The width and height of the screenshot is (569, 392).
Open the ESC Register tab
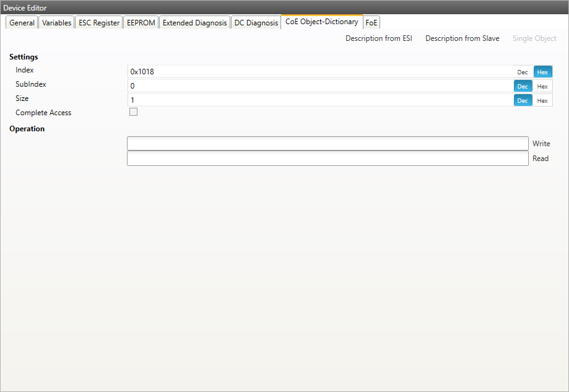99,23
